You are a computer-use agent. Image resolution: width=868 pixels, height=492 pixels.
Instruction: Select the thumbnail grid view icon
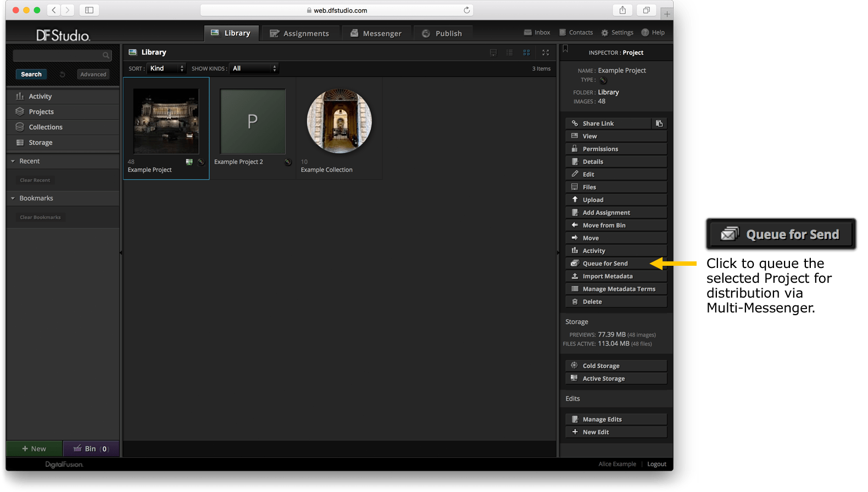coord(526,53)
